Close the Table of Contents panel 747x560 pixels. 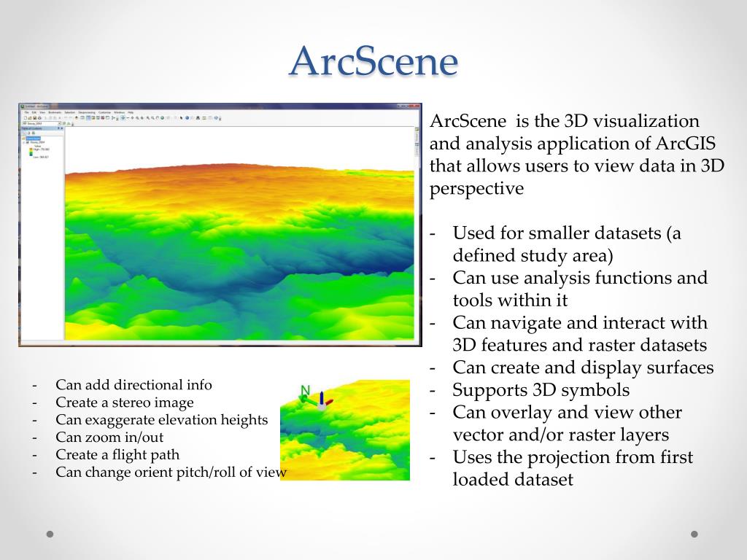pyautogui.click(x=62, y=128)
